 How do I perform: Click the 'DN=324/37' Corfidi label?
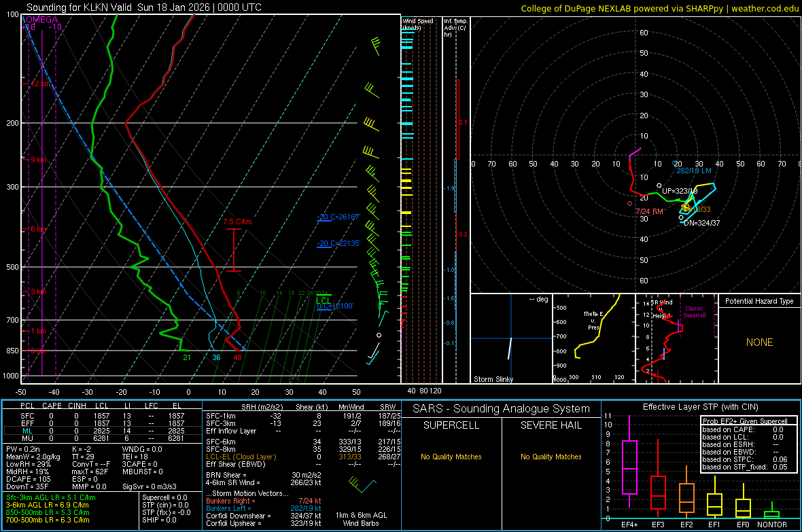coord(701,223)
